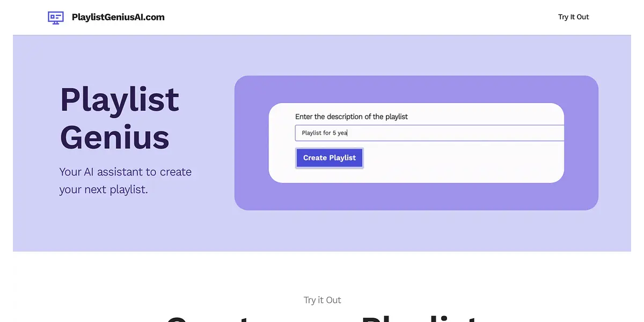Click the partially visible heading at page bottom

pos(322,318)
